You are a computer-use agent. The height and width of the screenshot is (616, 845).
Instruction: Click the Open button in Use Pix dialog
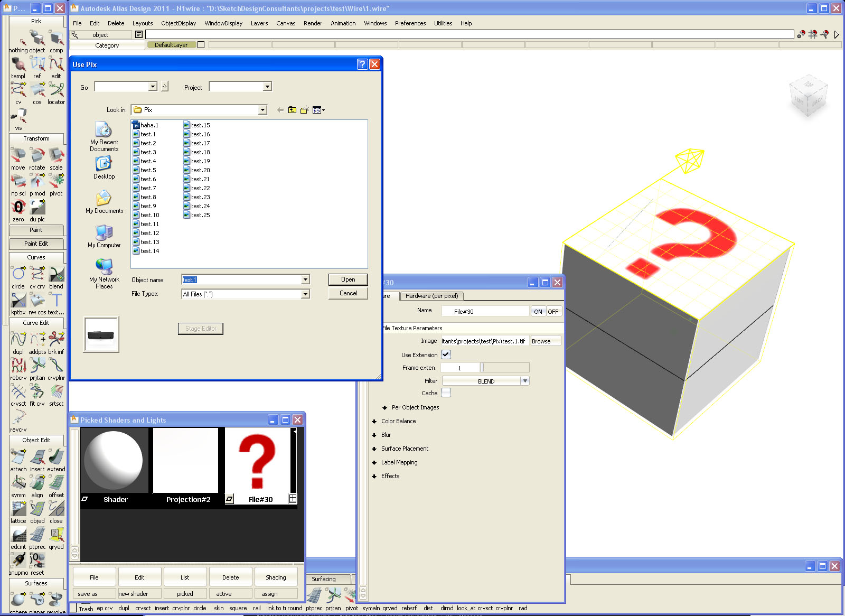[348, 279]
